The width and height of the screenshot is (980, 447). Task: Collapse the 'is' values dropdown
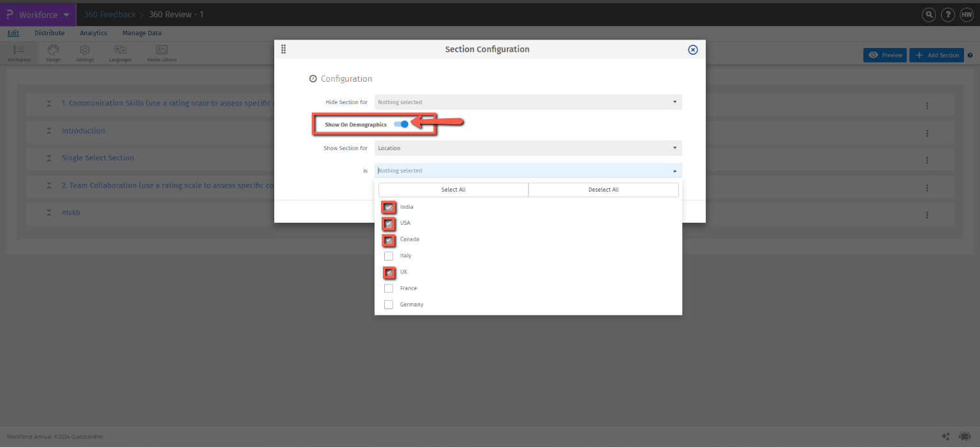coord(528,170)
